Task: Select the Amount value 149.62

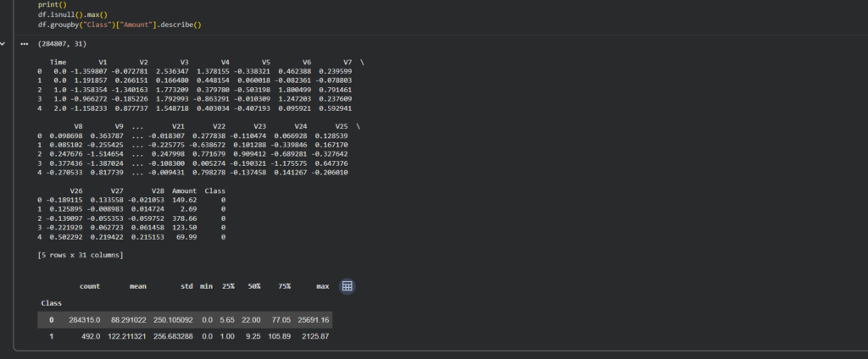Action: tap(184, 200)
